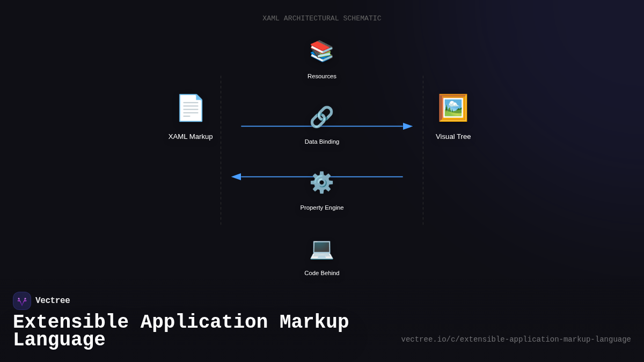Open the vectree.io page link
This screenshot has height=362, width=644.
pyautogui.click(x=516, y=339)
